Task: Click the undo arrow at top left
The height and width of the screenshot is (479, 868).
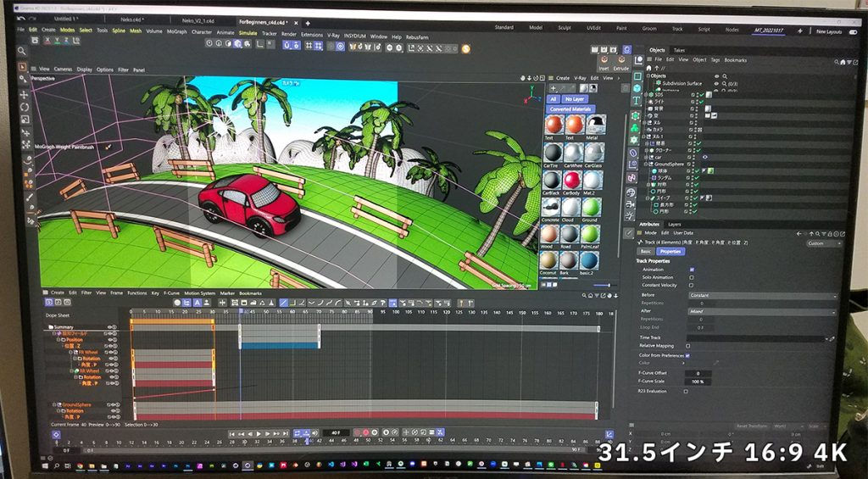Action: click(21, 19)
